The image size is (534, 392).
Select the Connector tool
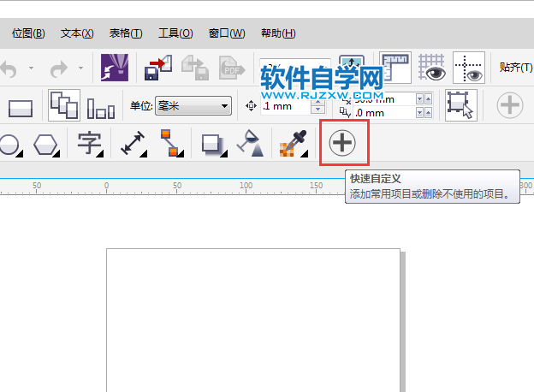coord(169,143)
